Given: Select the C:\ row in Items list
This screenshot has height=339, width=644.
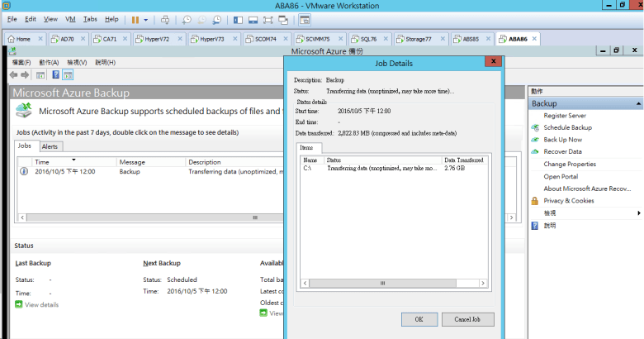Looking at the screenshot, I should 372,168.
